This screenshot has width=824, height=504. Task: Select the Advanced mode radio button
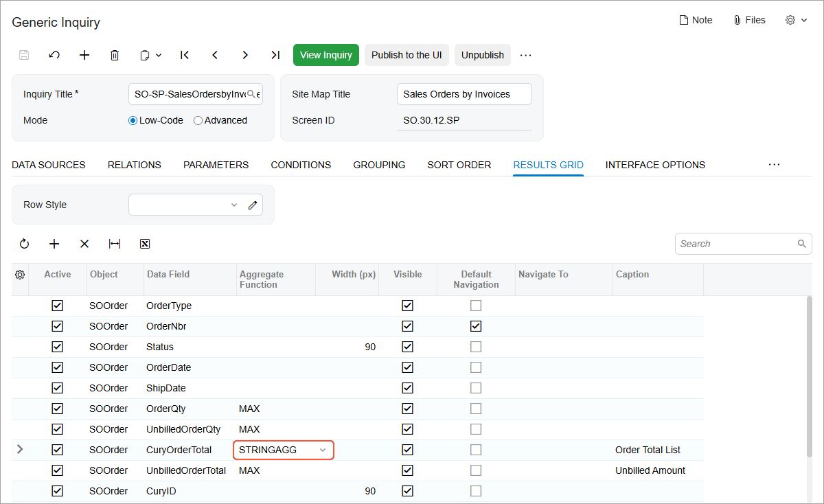pos(198,120)
